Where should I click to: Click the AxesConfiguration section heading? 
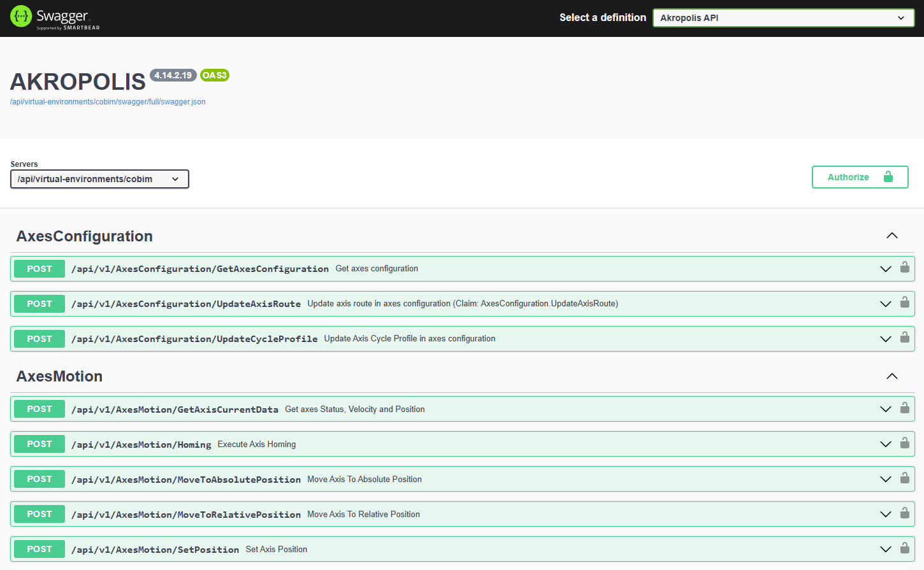[85, 236]
